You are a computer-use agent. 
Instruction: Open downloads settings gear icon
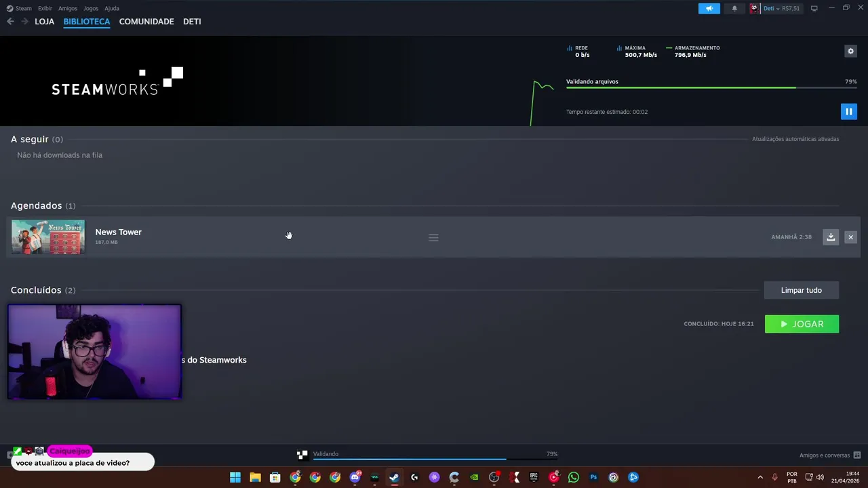(x=850, y=51)
